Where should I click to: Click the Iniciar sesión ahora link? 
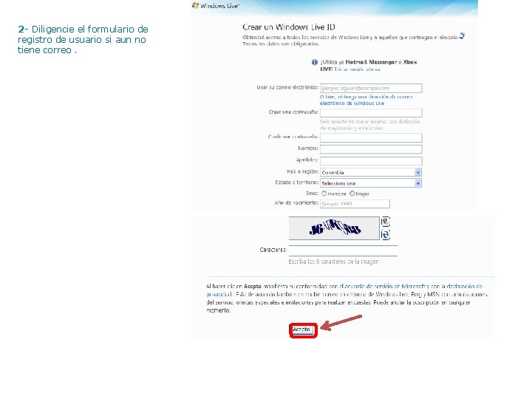coord(357,69)
